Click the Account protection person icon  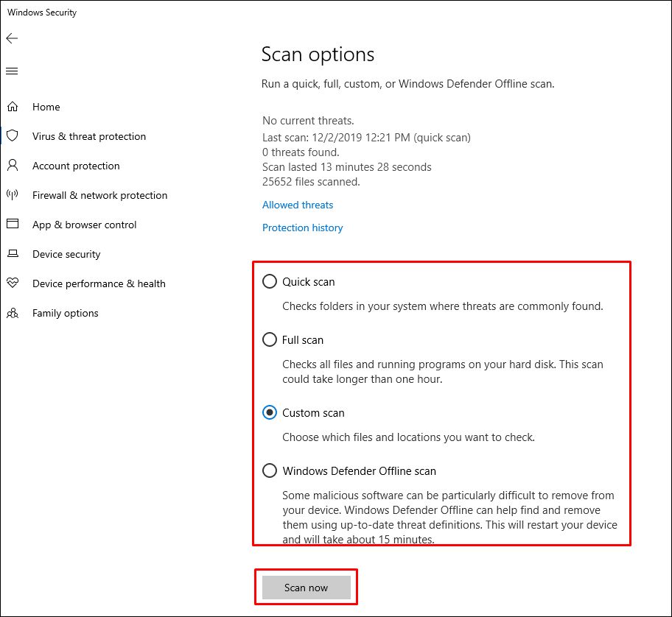(x=13, y=166)
